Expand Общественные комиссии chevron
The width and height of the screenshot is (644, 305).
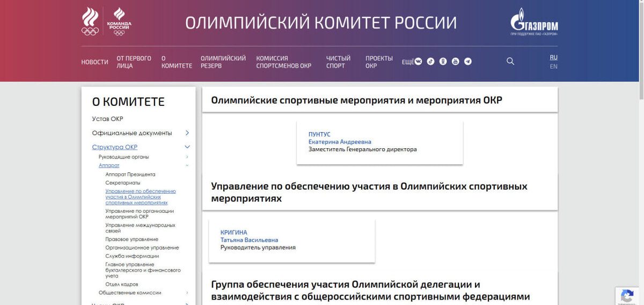(x=187, y=293)
